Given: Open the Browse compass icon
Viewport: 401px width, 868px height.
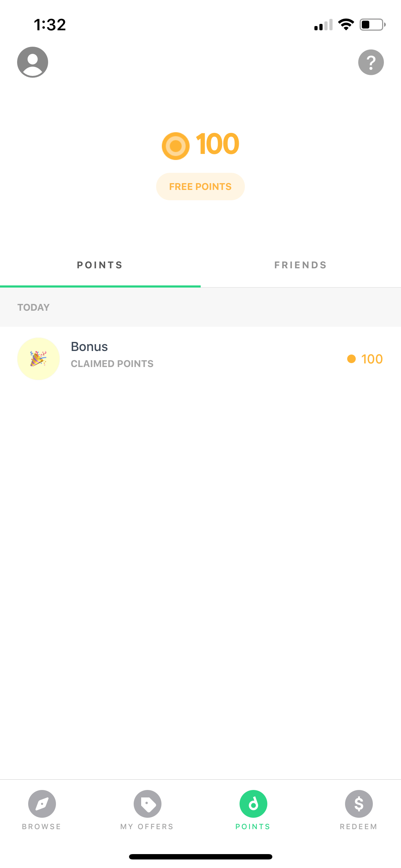Looking at the screenshot, I should (x=42, y=804).
